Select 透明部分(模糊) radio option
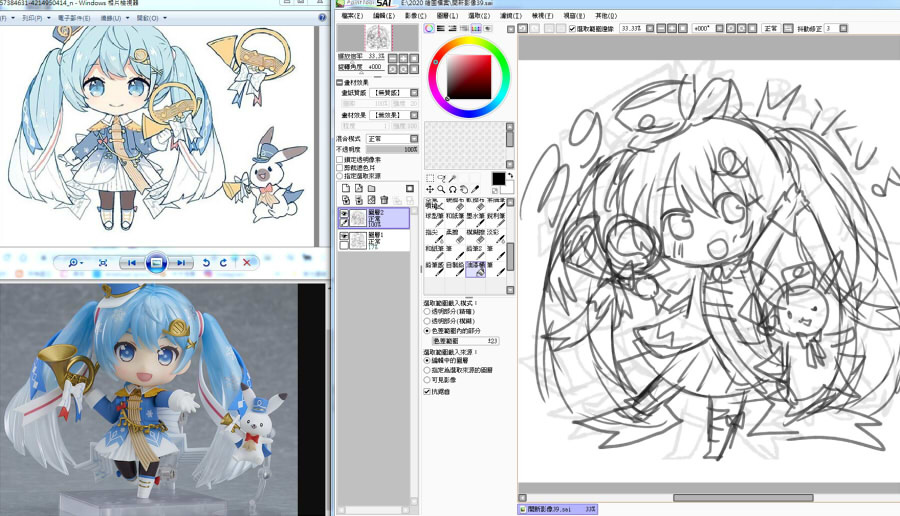Image resolution: width=900 pixels, height=516 pixels. point(427,321)
